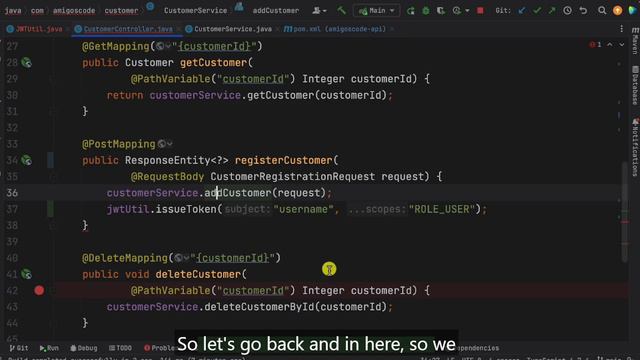This screenshot has width=640, height=360.
Task: Open the user account dropdown
Action: [x=319, y=11]
